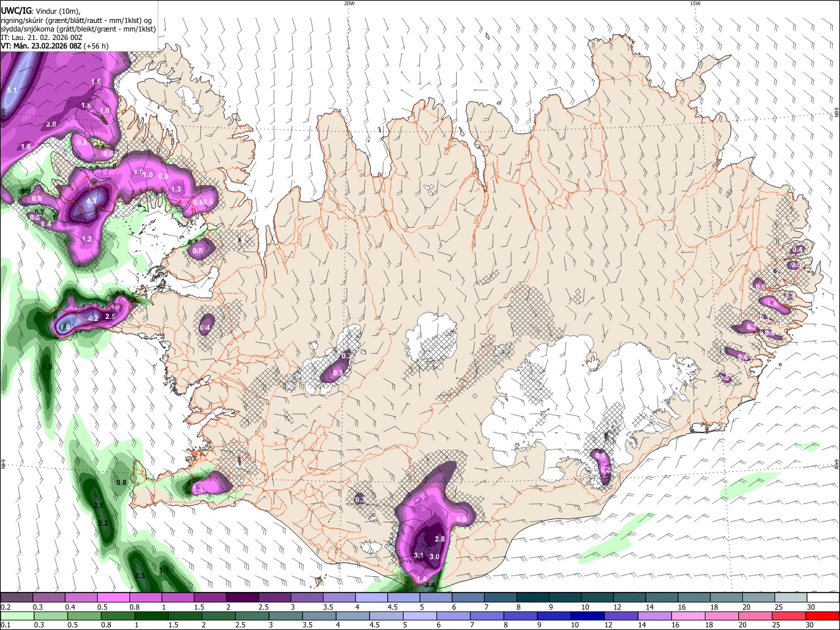Viewport: 840px width, 630px height.
Task: Click the '2.8' value near the south coast
Action: pyautogui.click(x=440, y=539)
